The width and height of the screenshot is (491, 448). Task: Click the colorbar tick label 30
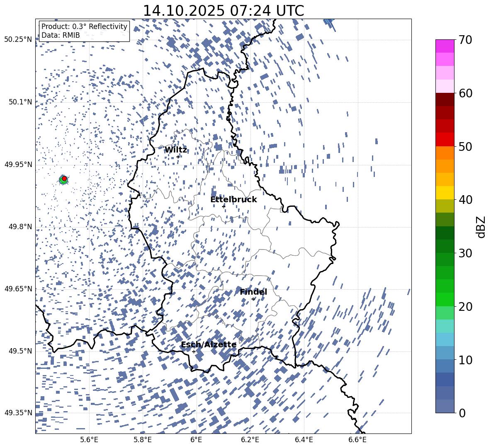click(x=465, y=253)
